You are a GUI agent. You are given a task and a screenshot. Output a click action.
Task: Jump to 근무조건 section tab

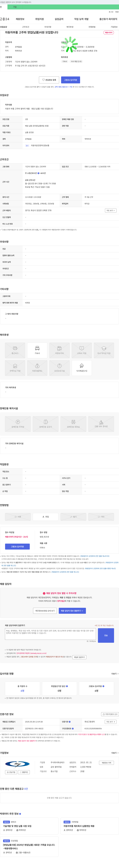click(26, 27)
